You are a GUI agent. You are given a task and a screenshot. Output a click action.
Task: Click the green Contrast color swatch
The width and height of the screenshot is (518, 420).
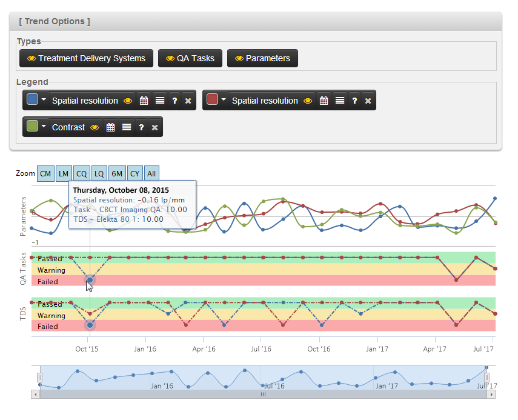pos(33,127)
